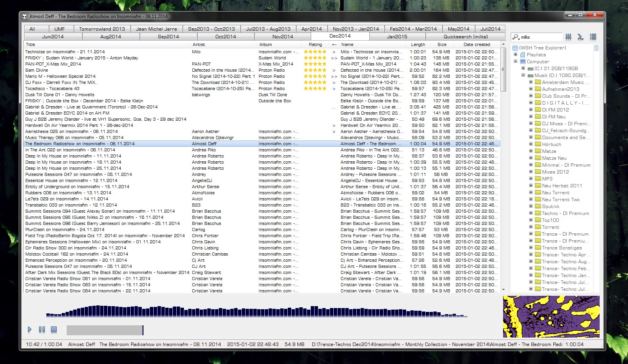Select the Neu Torrent Two folder

(x=561, y=200)
